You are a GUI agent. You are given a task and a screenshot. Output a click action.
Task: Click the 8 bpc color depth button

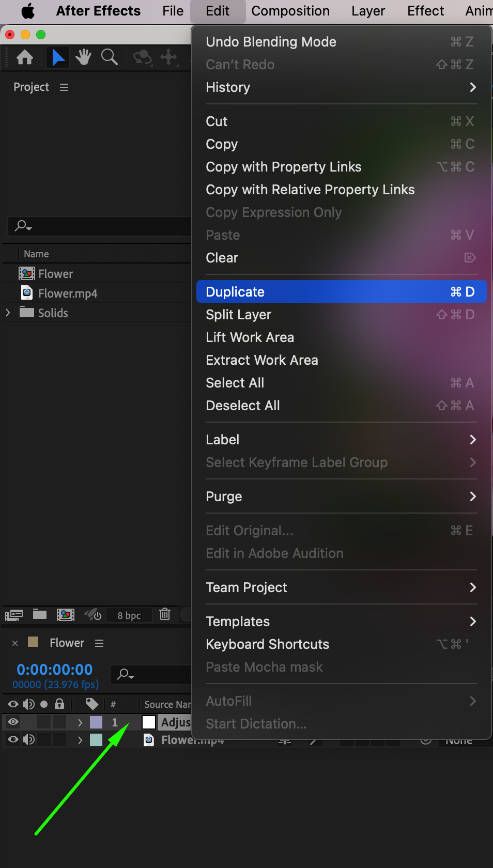[x=129, y=615]
